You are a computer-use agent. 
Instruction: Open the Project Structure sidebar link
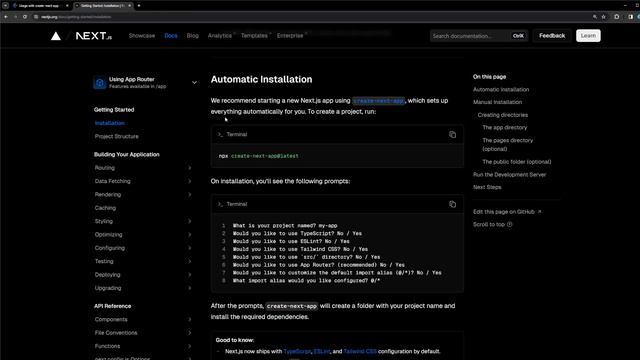[x=116, y=136]
